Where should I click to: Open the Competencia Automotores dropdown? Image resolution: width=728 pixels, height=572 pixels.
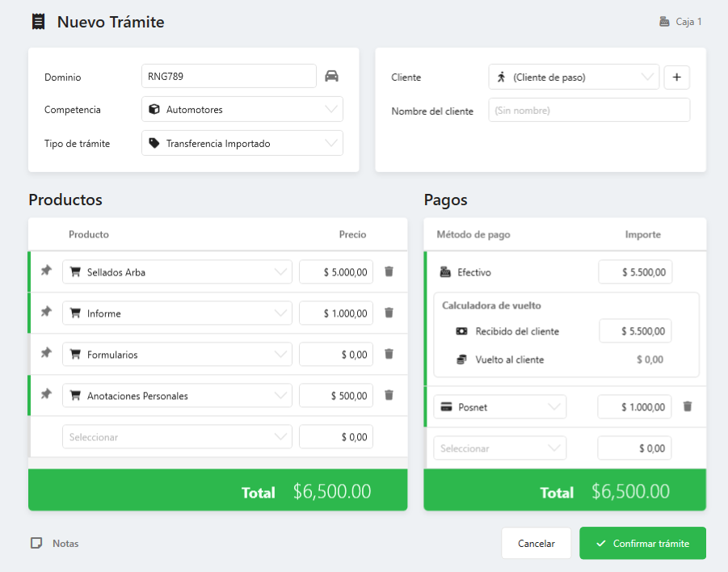[242, 109]
